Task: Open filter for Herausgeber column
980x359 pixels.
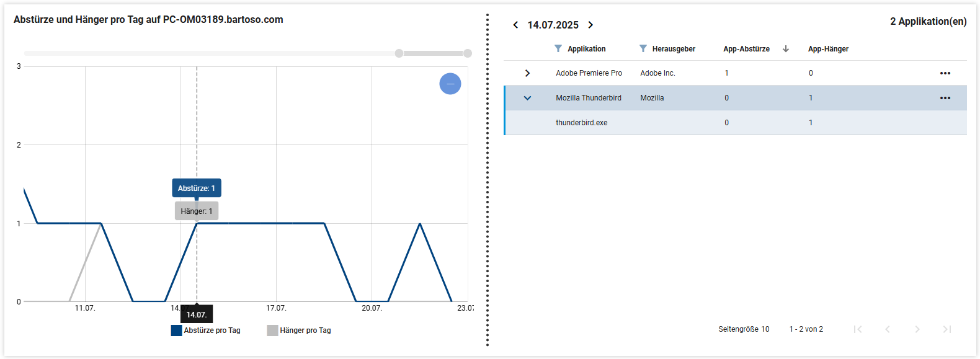Action: (x=643, y=48)
